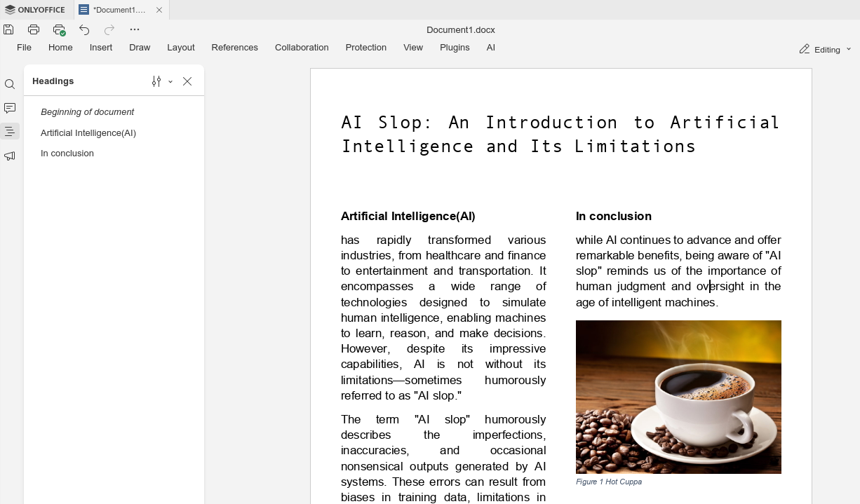
Task: Open the File menu
Action: click(24, 48)
